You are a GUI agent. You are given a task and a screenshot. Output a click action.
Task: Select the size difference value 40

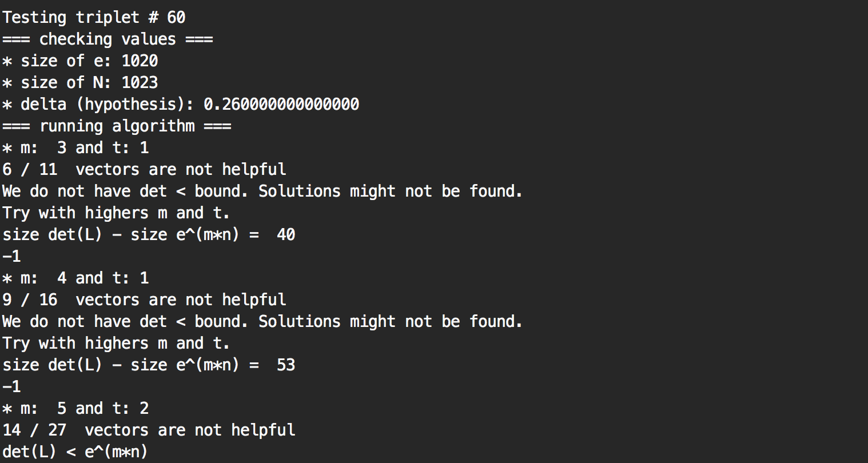[286, 234]
